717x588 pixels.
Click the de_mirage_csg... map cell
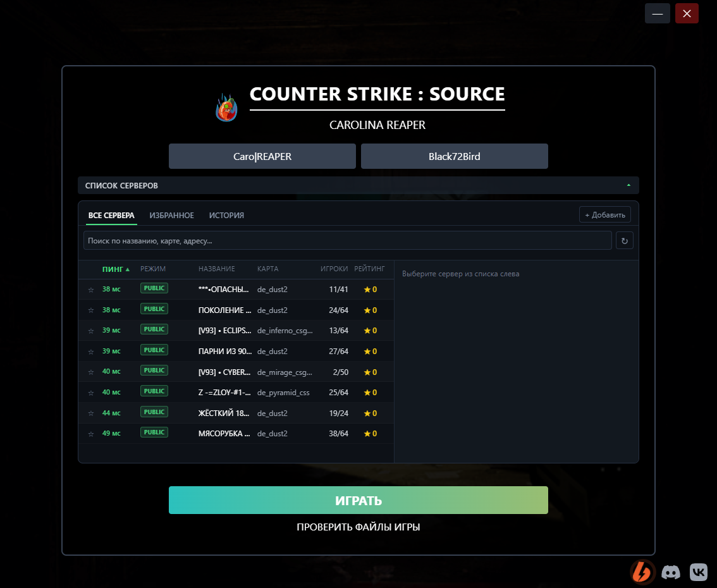pos(285,372)
